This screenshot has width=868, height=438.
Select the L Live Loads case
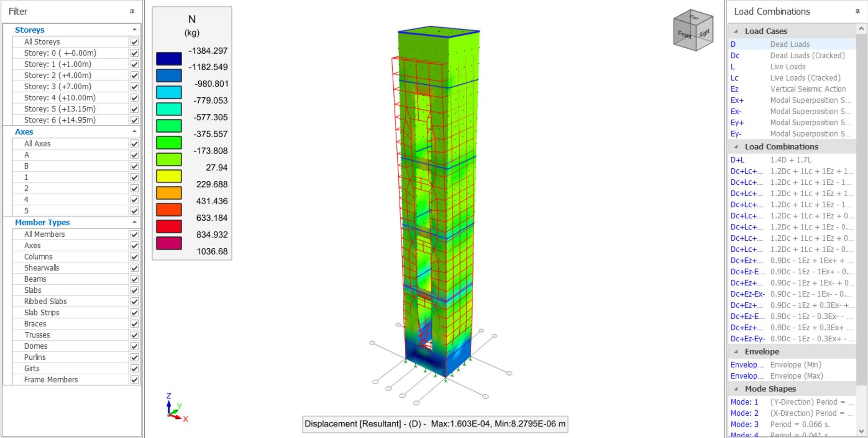click(792, 67)
